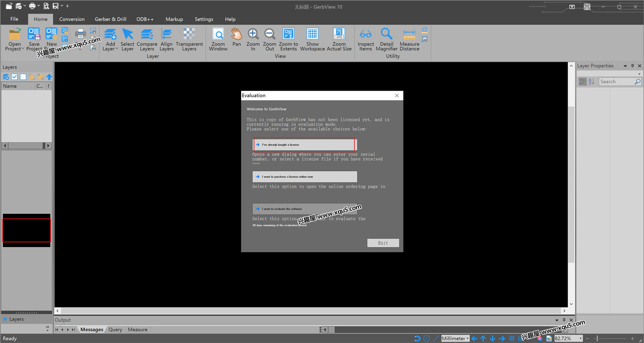Switch to the Conversion ribbon tab

[72, 19]
